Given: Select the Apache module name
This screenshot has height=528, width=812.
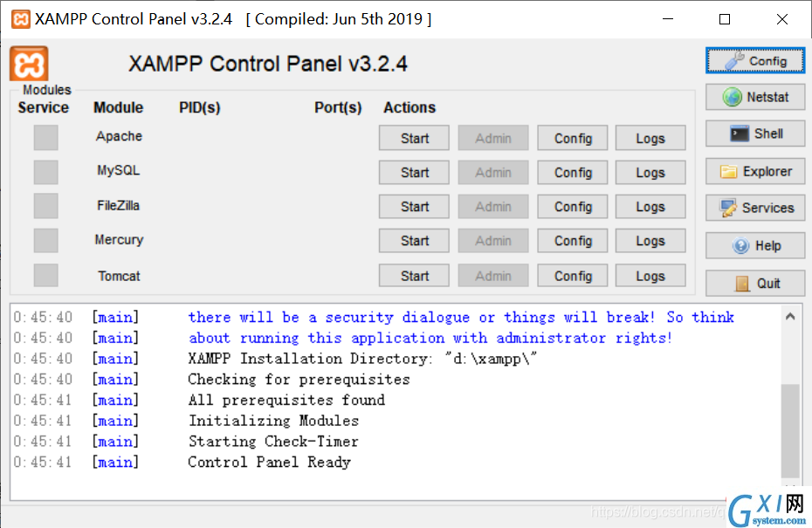Looking at the screenshot, I should [119, 136].
